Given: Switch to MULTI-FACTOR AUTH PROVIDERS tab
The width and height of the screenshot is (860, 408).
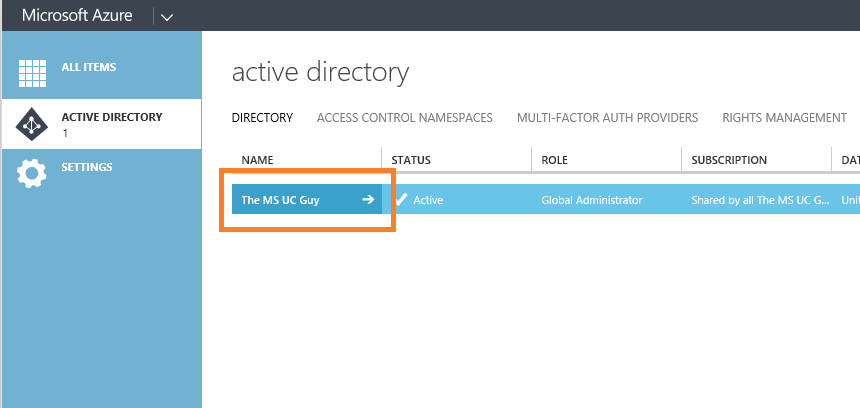Looking at the screenshot, I should [x=607, y=118].
